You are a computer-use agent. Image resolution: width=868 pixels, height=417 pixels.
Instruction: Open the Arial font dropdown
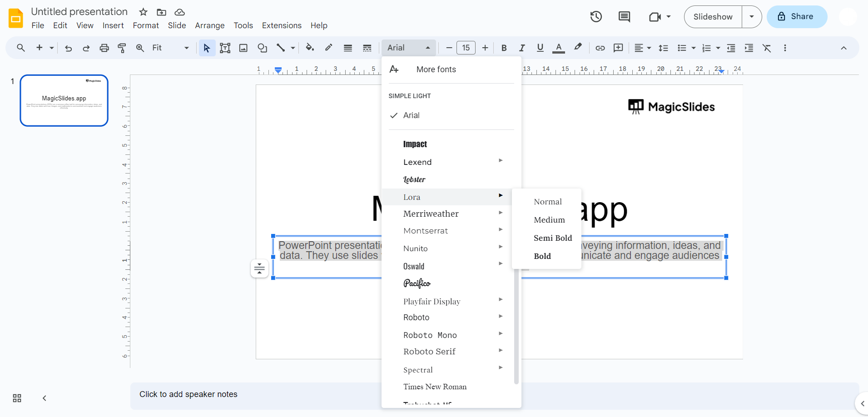(x=408, y=48)
